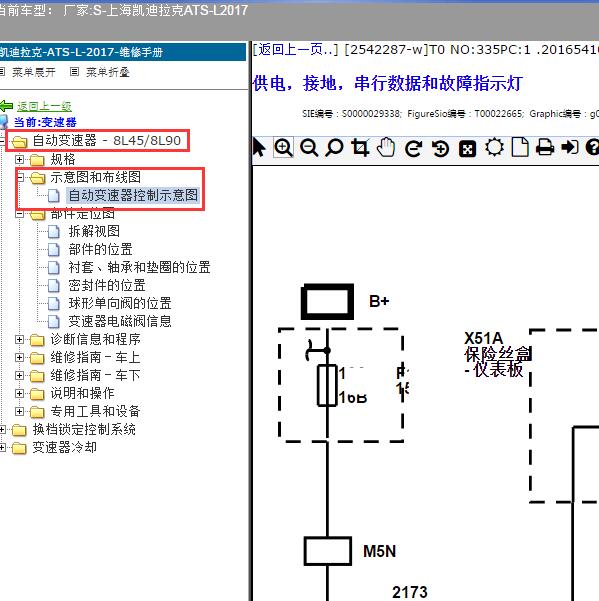Click the M5N component box in diagram

click(328, 551)
